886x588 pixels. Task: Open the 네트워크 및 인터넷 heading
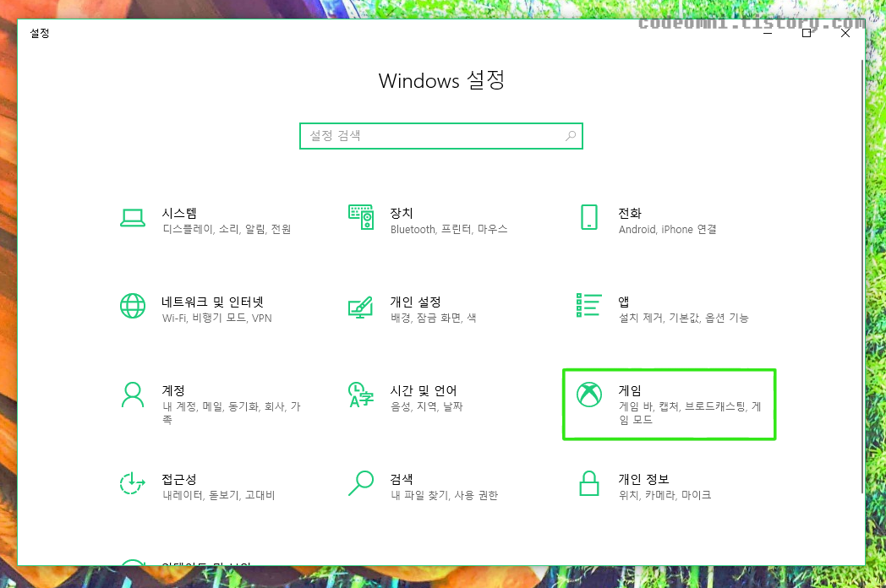pyautogui.click(x=212, y=302)
